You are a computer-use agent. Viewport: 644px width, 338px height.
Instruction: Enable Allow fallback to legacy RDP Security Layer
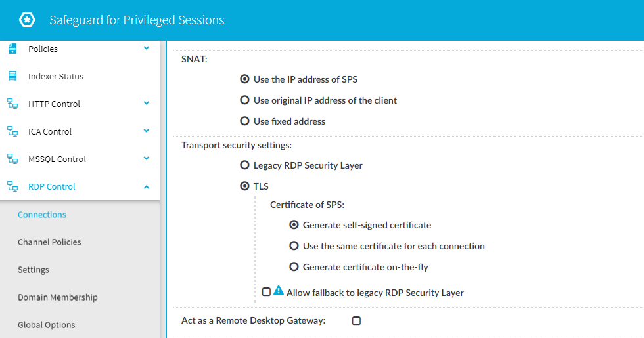[x=266, y=291]
